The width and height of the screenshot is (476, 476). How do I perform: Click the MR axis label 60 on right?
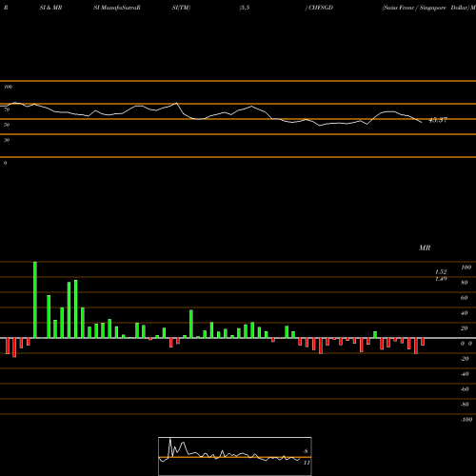tap(465, 298)
